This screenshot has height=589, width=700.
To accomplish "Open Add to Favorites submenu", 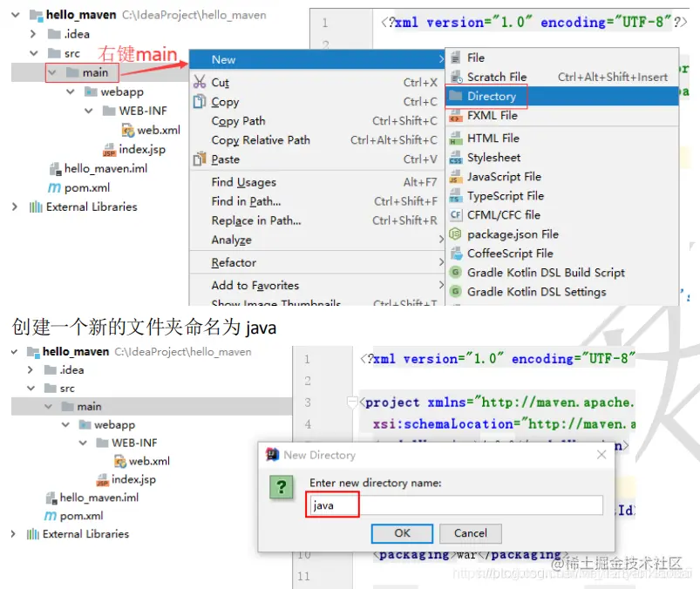I will (317, 285).
